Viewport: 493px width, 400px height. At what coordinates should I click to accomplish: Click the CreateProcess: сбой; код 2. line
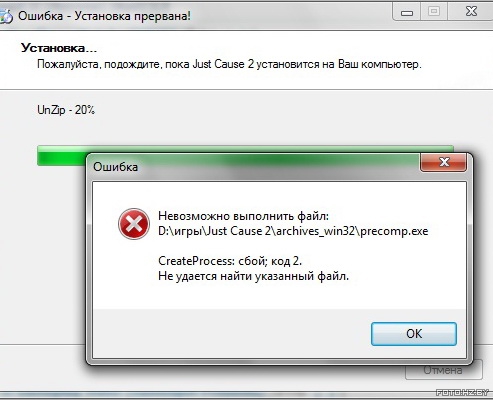(x=230, y=261)
